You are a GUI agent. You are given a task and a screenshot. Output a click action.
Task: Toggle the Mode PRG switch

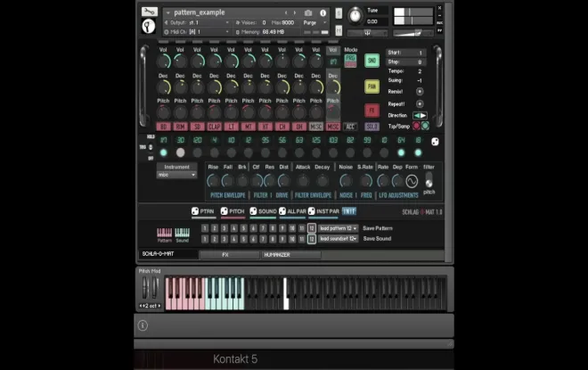[351, 62]
